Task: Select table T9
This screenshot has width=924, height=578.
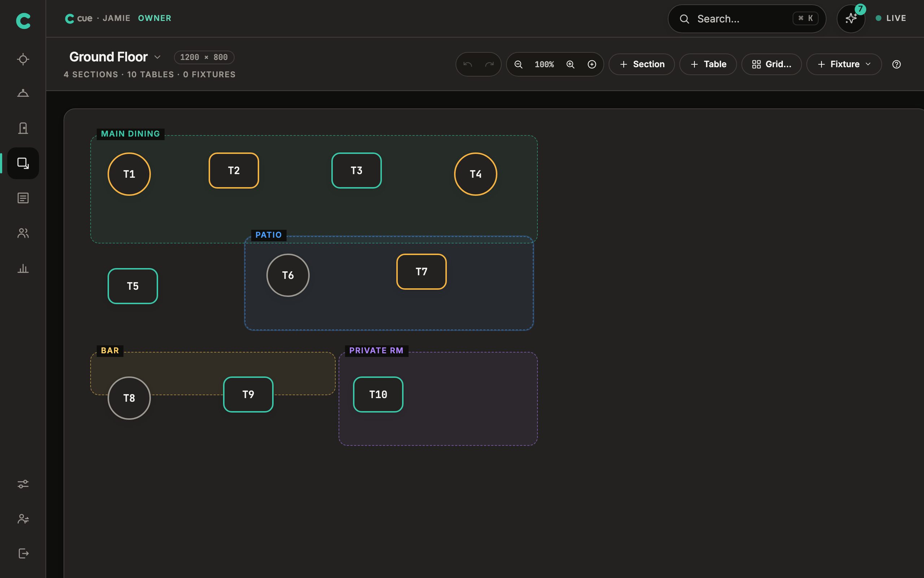Action: pos(248,394)
